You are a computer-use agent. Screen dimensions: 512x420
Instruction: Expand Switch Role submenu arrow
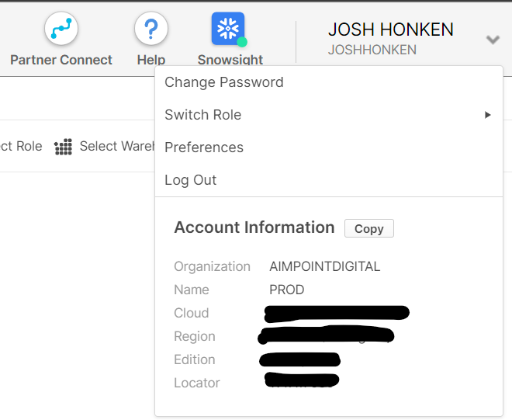[x=487, y=115]
